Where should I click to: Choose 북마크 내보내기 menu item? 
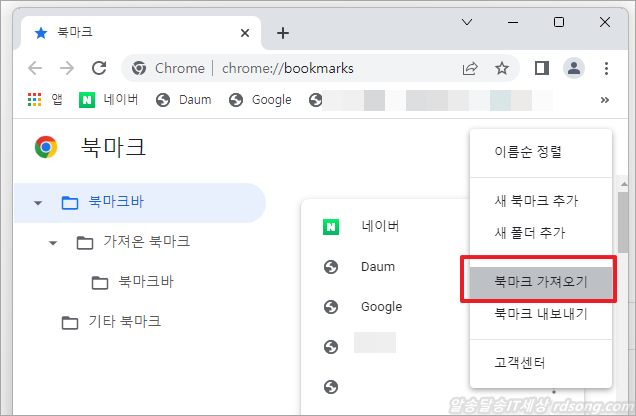(540, 313)
